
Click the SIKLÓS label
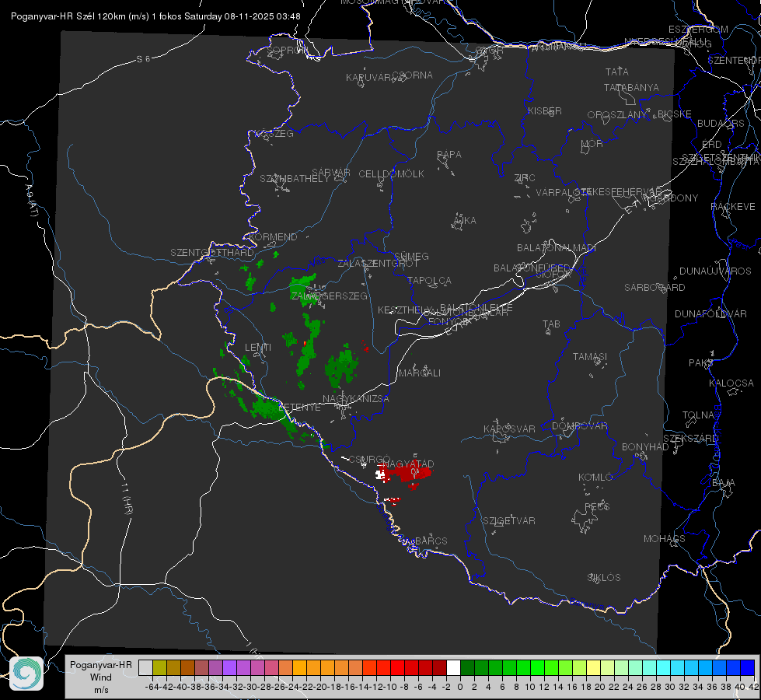pyautogui.click(x=604, y=577)
